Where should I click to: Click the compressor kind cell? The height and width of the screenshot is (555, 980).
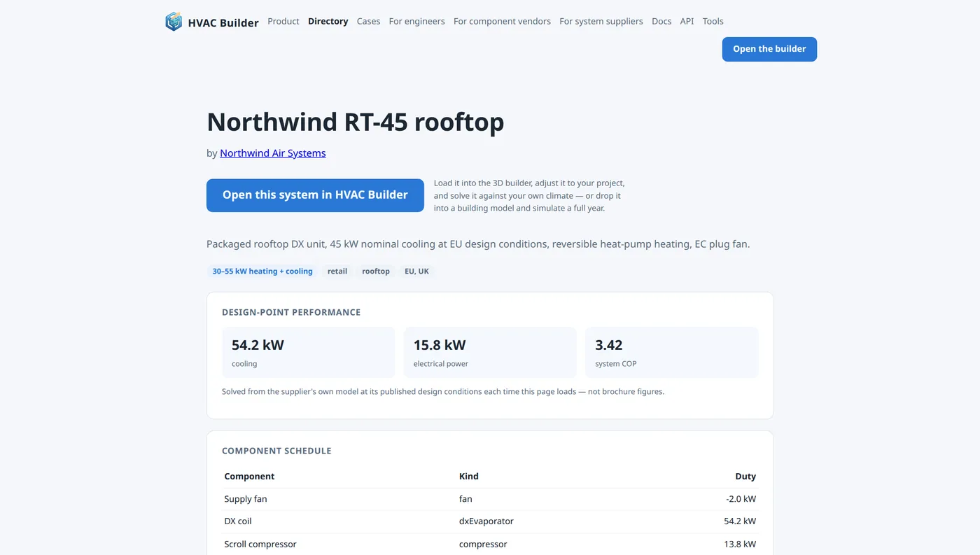[x=483, y=544]
